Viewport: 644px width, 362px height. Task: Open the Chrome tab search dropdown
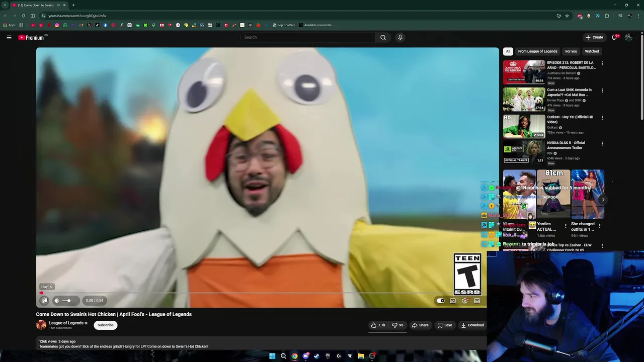click(5, 5)
